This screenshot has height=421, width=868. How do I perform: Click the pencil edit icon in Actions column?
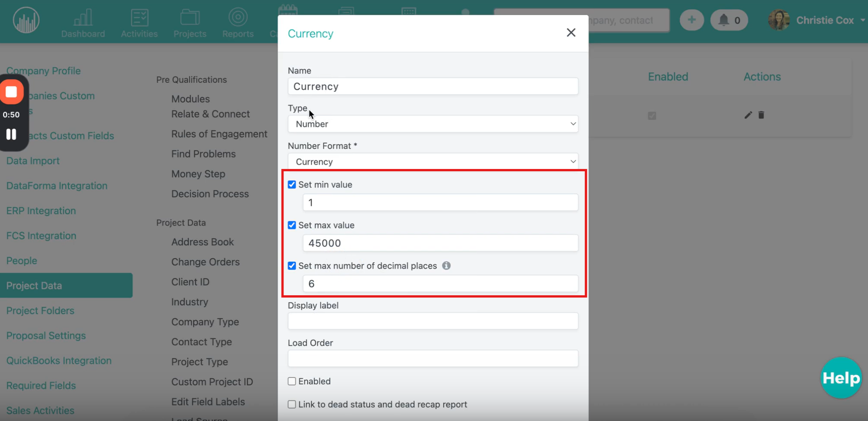pos(748,115)
